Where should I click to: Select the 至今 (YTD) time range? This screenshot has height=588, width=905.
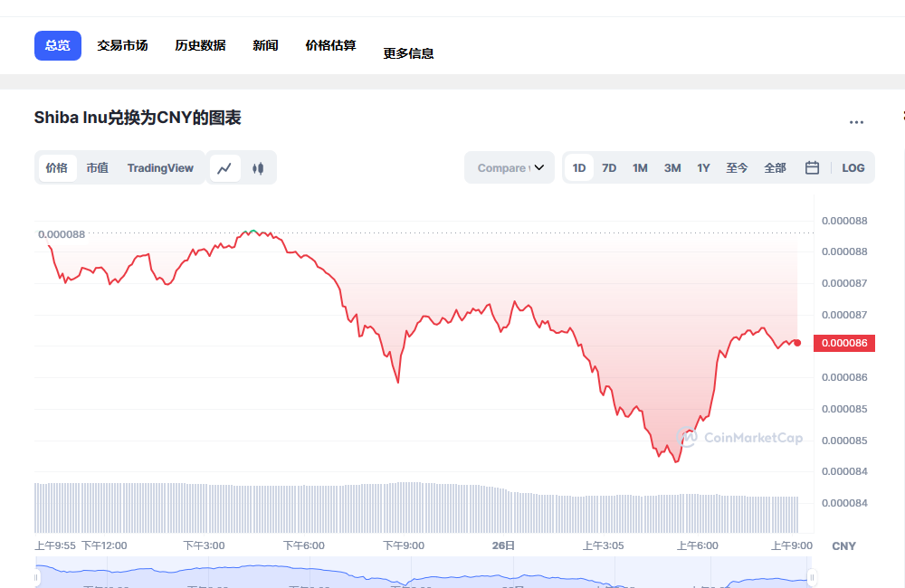click(x=737, y=168)
